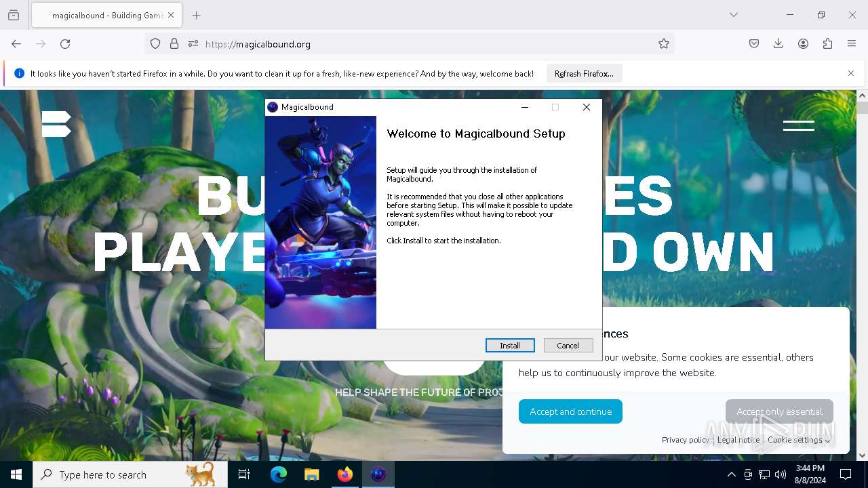Open the Windows notification center
This screenshot has width=868, height=488.
[846, 474]
